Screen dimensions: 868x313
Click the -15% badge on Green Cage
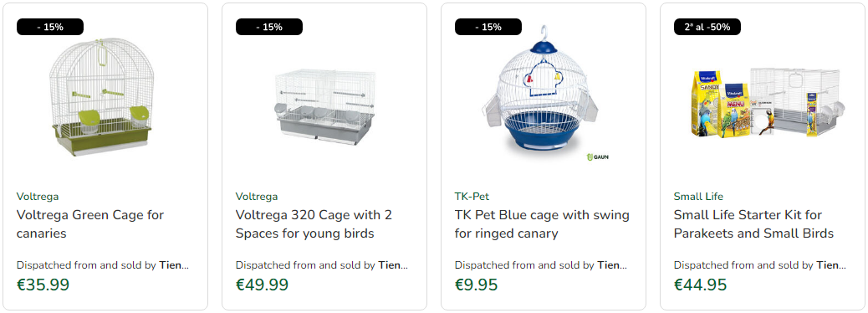tap(50, 27)
